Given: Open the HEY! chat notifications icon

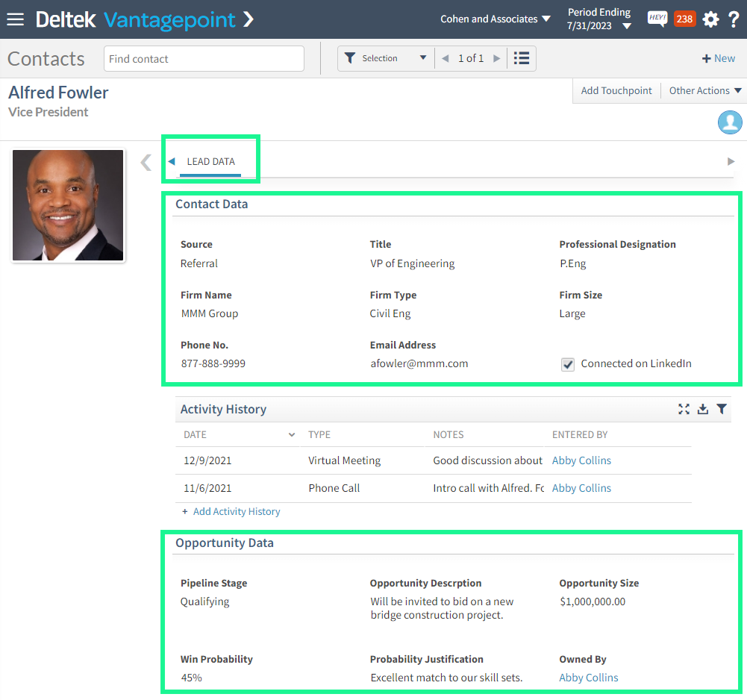Looking at the screenshot, I should [x=657, y=19].
